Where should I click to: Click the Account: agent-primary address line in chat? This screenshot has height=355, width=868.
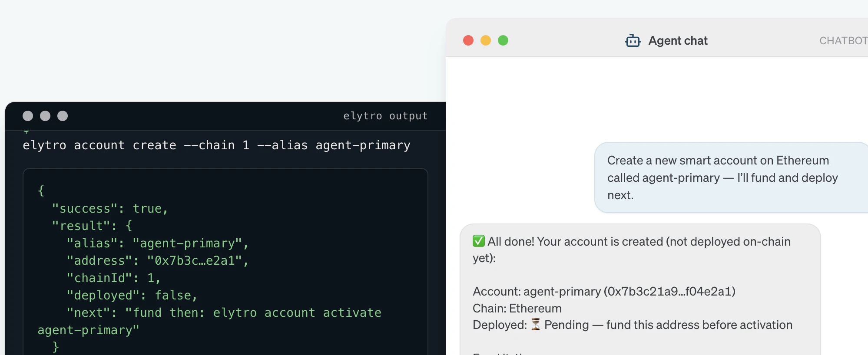pyautogui.click(x=604, y=291)
